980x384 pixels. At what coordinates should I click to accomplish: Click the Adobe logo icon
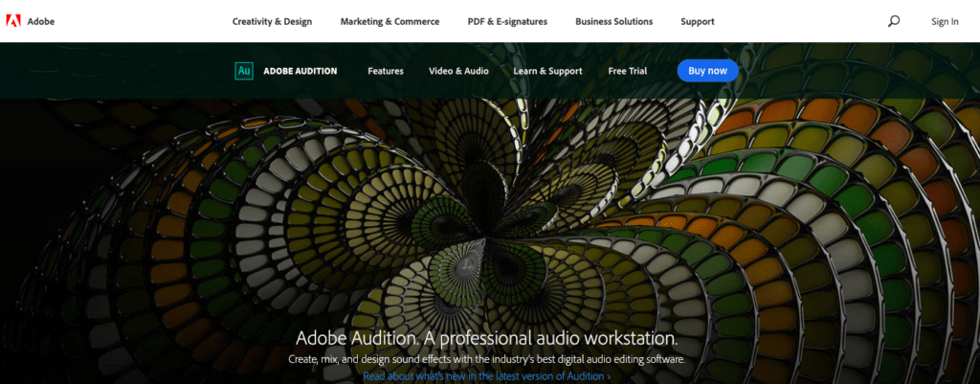click(13, 21)
